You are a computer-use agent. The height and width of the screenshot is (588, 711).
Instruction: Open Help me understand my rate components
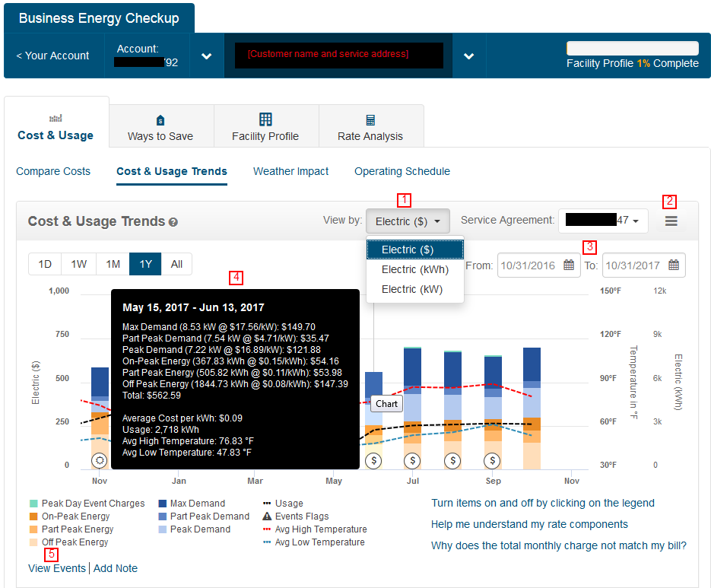(x=529, y=524)
